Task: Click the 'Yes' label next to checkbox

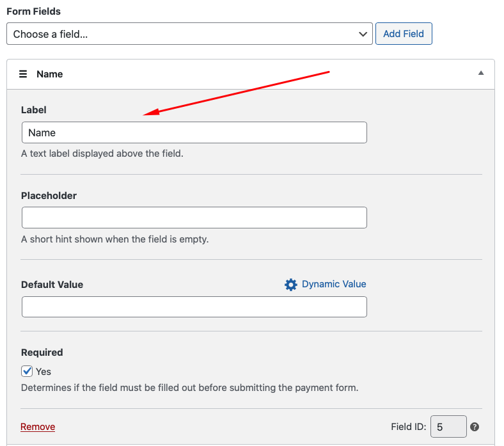Action: click(x=43, y=371)
